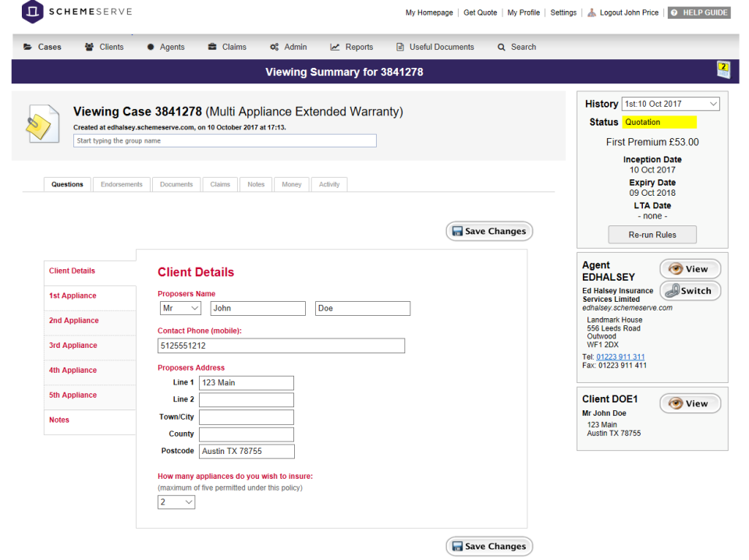Click Save Changes above Client Details

click(489, 231)
